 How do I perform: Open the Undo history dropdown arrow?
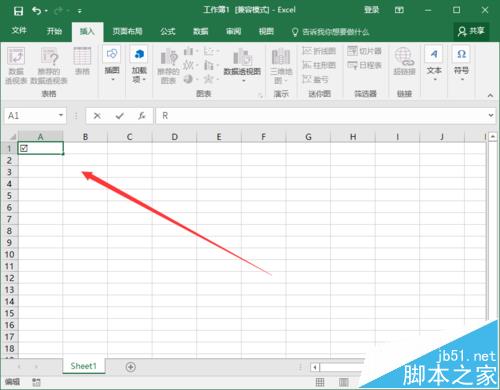(x=46, y=11)
